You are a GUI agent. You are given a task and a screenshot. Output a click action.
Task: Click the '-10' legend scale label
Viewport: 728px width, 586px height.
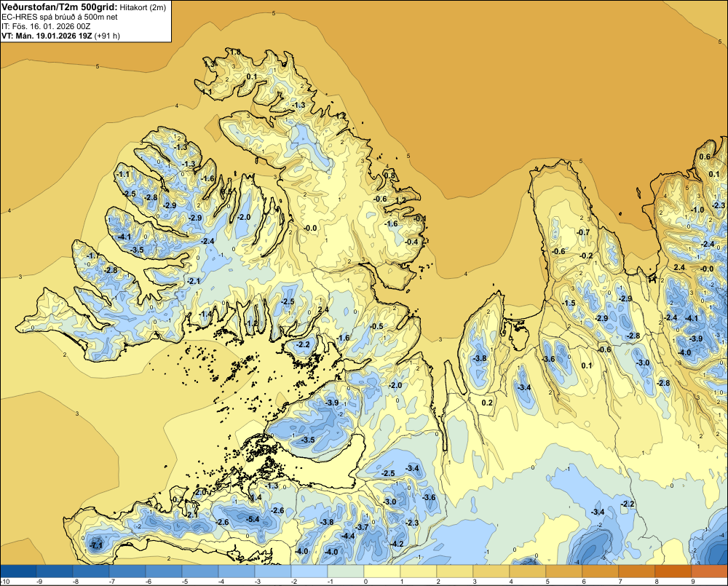tap(5, 582)
